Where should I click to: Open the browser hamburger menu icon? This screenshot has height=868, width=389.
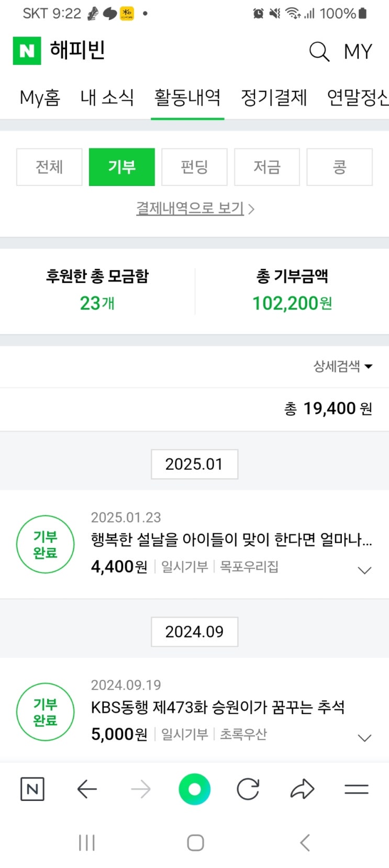[357, 789]
